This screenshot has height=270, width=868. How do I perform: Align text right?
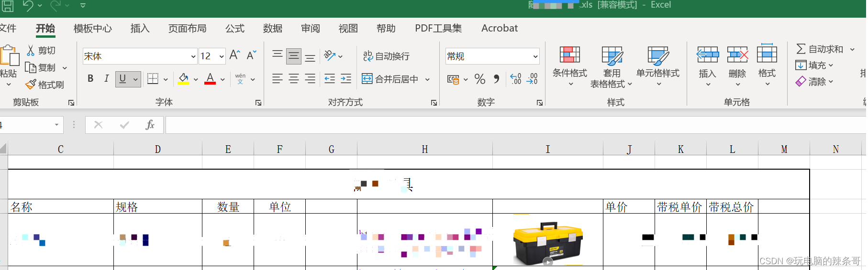[310, 79]
